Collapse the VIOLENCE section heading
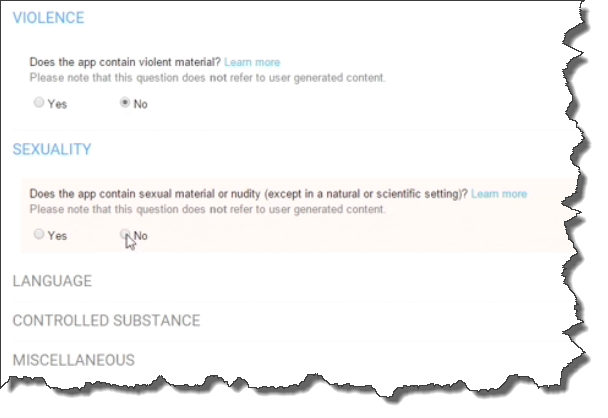 point(48,18)
